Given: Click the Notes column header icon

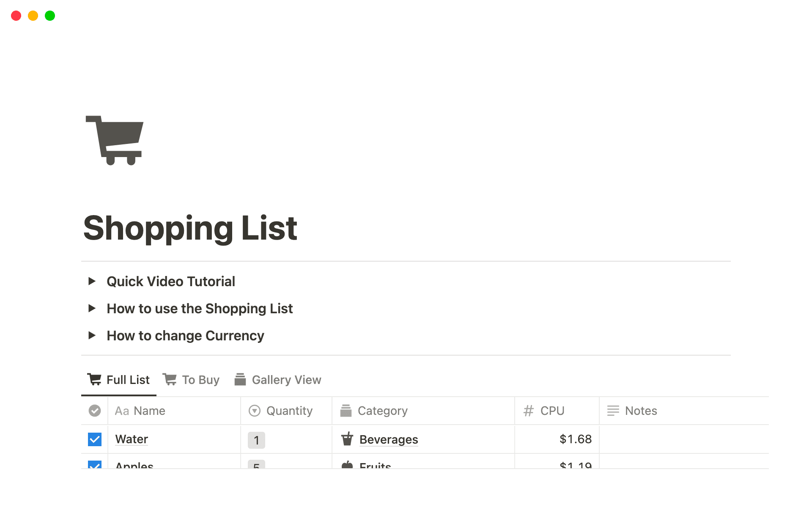Looking at the screenshot, I should [613, 410].
